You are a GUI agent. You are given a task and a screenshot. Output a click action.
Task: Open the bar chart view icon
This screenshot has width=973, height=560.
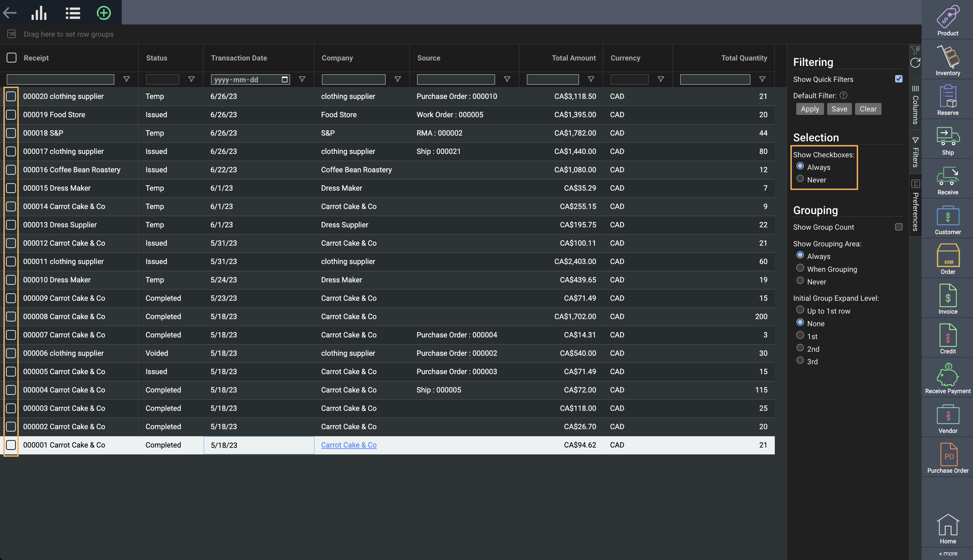[x=39, y=13]
